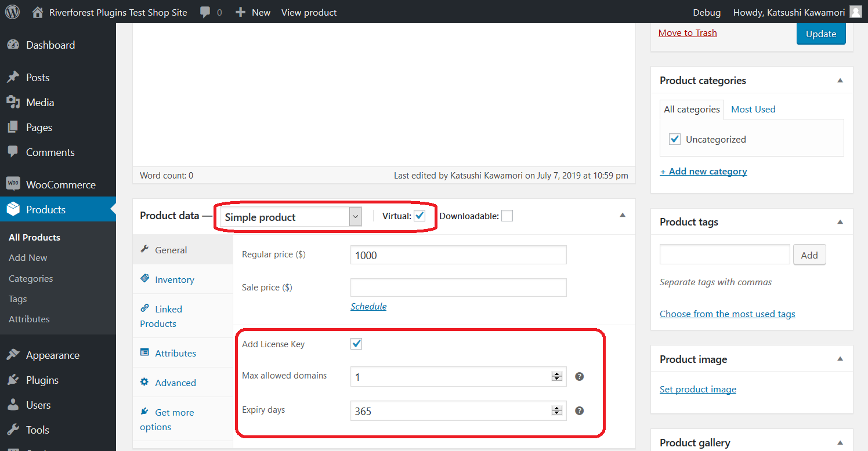Click the WordPress logo icon

click(12, 12)
